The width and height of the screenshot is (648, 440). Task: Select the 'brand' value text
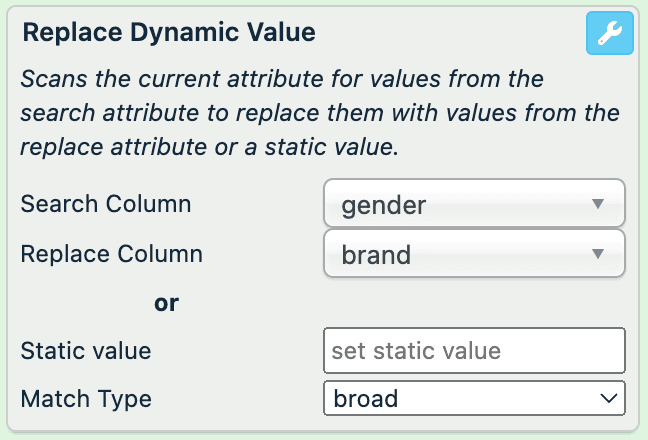(376, 254)
